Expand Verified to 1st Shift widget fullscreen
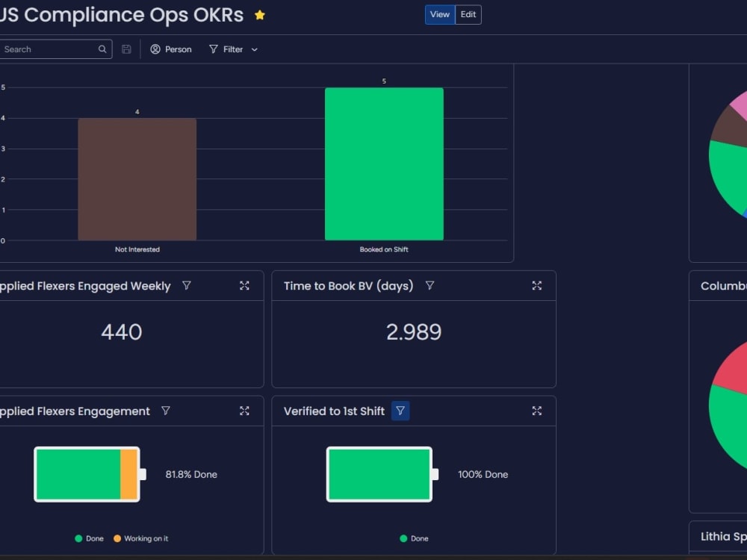The image size is (747, 560). [x=537, y=411]
